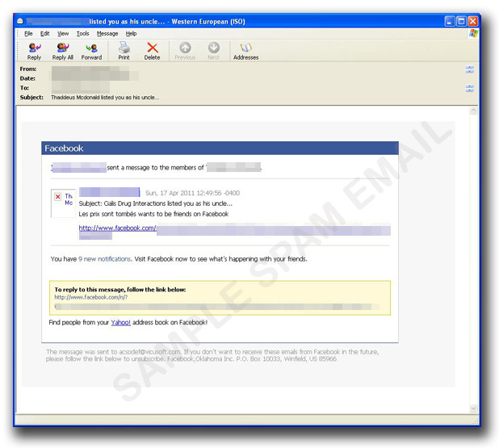499x448 pixels.
Task: Click the envelope icon in the title bar
Action: point(20,21)
